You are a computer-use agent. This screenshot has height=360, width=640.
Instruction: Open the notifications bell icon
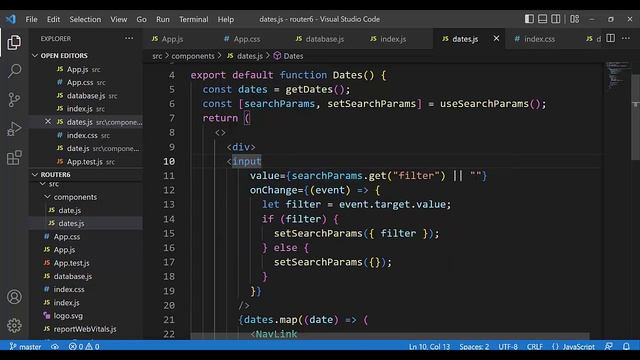626,347
